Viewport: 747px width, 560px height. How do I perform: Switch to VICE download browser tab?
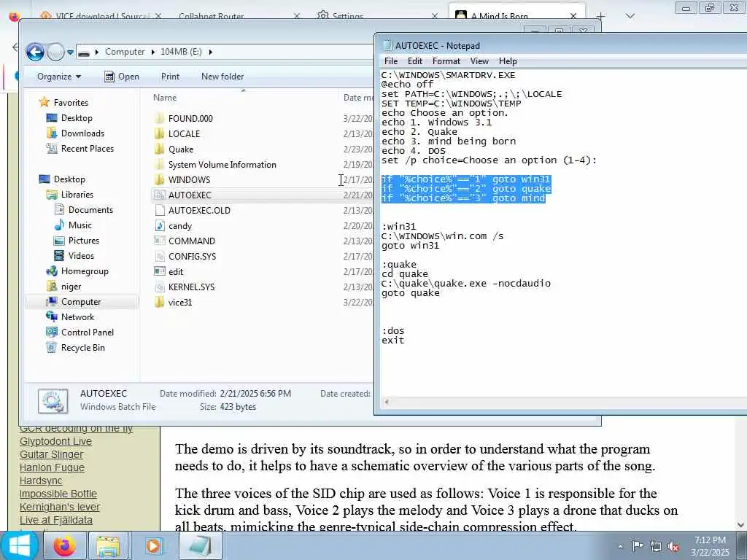pos(101,16)
